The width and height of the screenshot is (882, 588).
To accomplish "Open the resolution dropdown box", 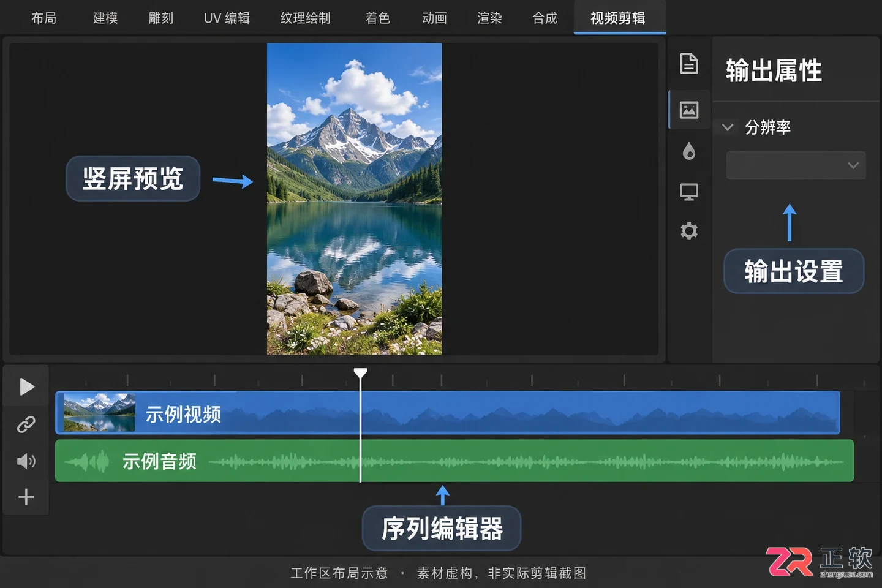I will [796, 165].
